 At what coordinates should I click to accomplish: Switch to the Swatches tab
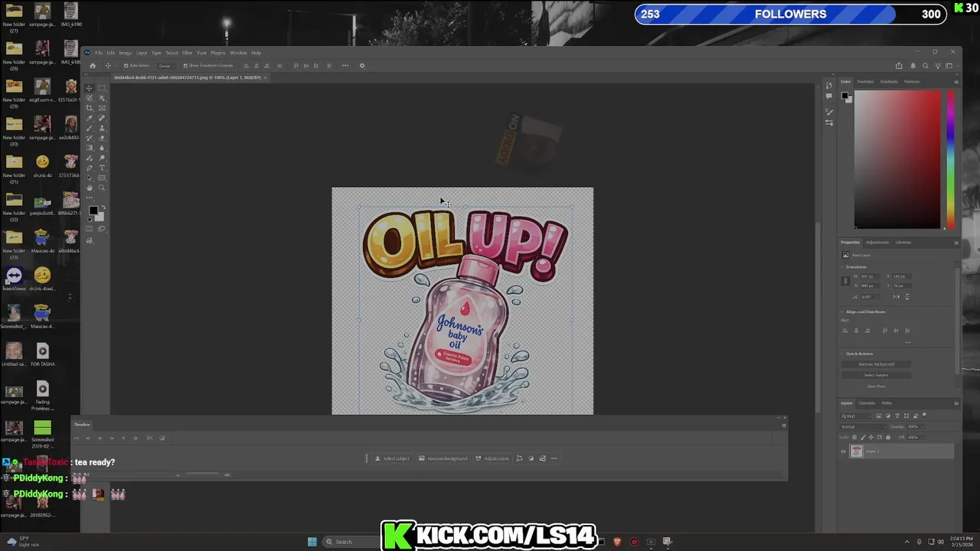coord(865,81)
